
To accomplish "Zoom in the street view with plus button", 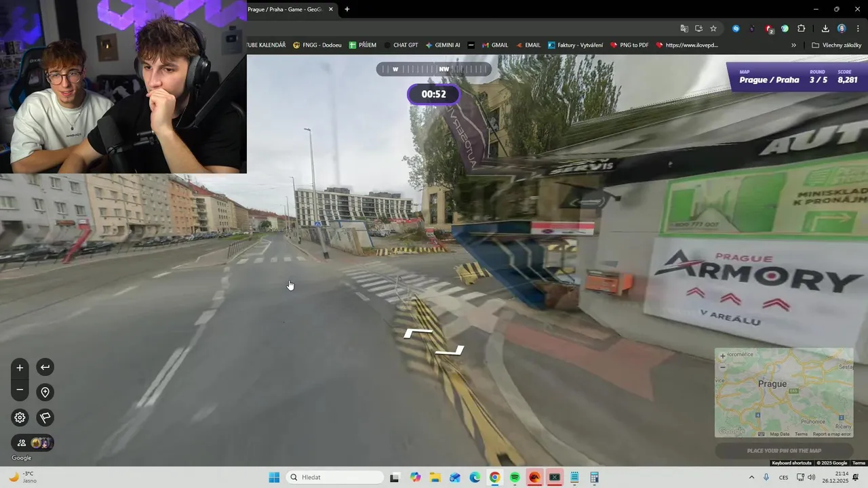I will coord(20,367).
